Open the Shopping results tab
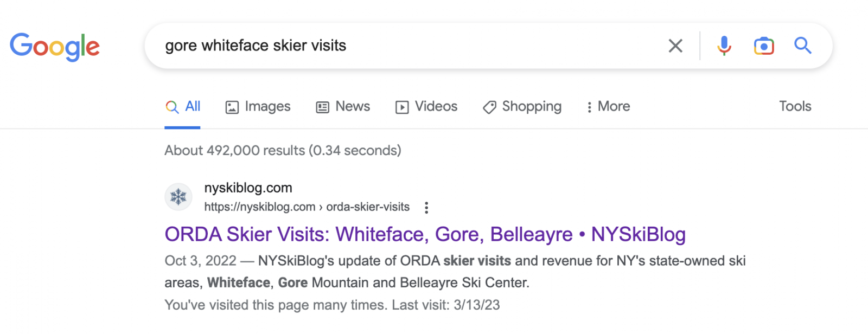 (522, 107)
